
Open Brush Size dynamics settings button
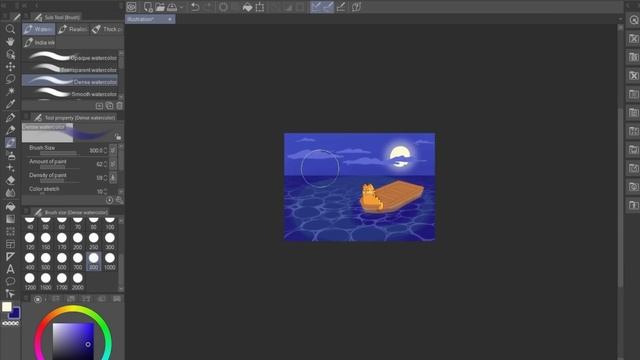click(113, 150)
